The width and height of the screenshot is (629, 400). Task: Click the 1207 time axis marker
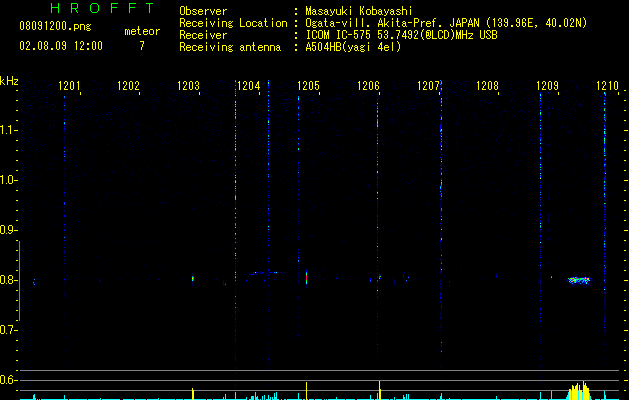pyautogui.click(x=428, y=86)
